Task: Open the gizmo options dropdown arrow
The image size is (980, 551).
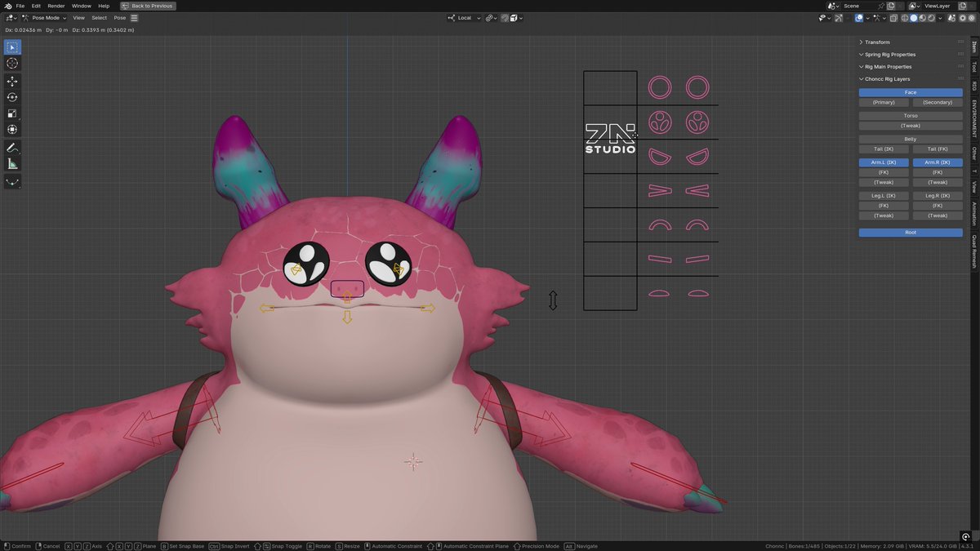Action: [848, 18]
